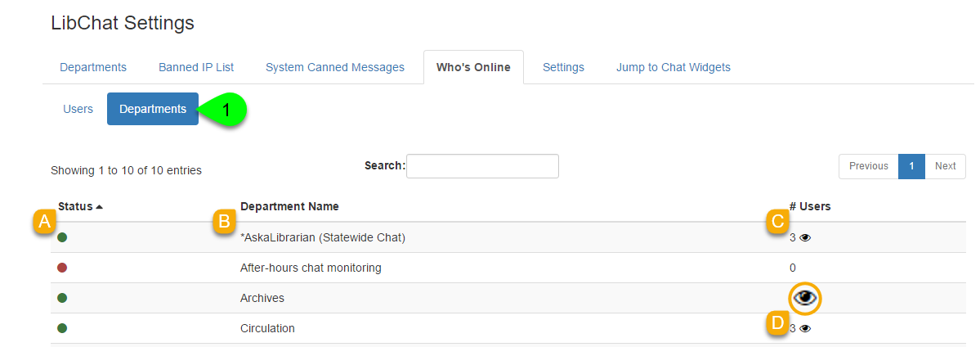The width and height of the screenshot is (980, 347).
Task: Switch to the Users sub-tab
Action: pos(78,109)
